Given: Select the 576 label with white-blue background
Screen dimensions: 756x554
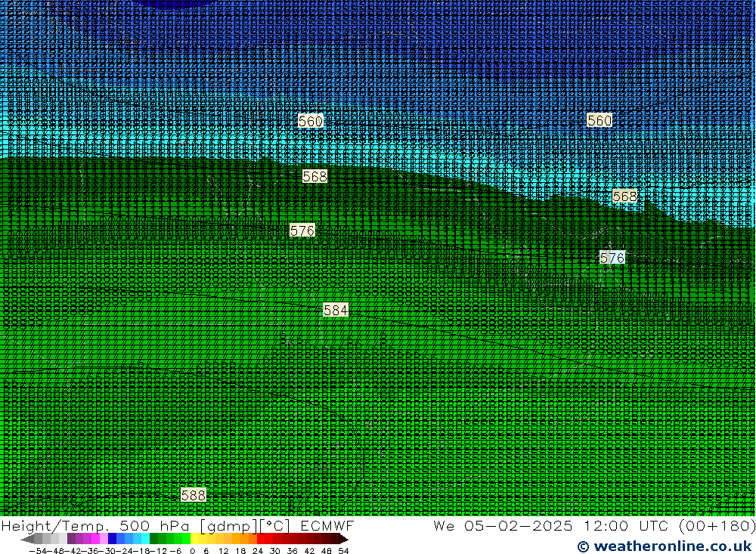Looking at the screenshot, I should tap(612, 258).
